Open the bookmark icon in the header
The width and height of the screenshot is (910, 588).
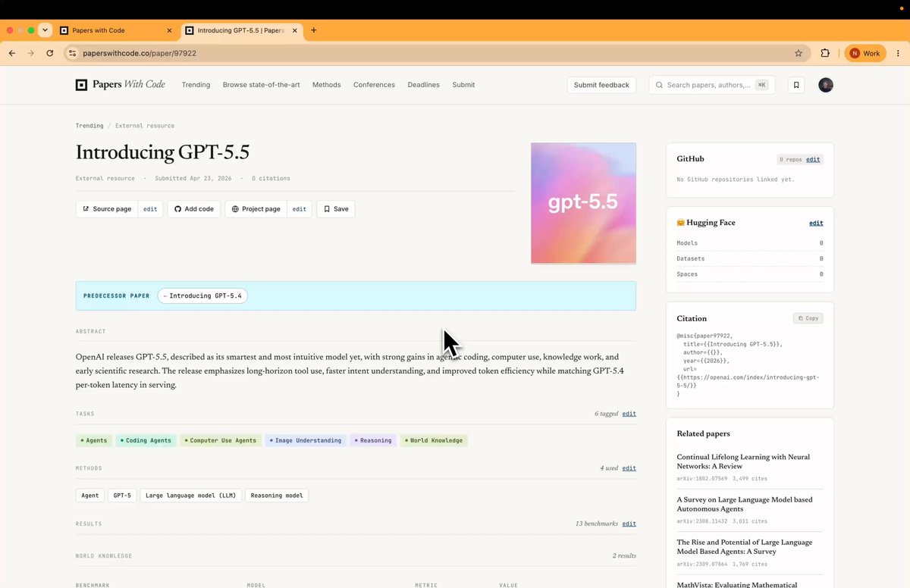796,85
